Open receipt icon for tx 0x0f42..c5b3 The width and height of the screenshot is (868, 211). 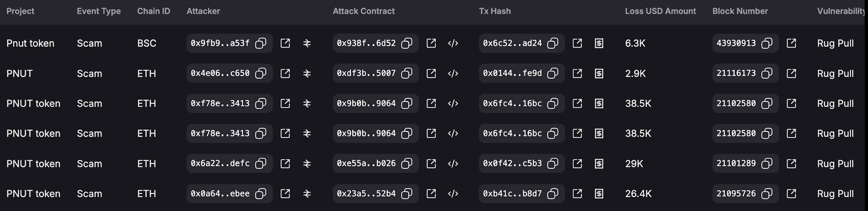(x=599, y=164)
